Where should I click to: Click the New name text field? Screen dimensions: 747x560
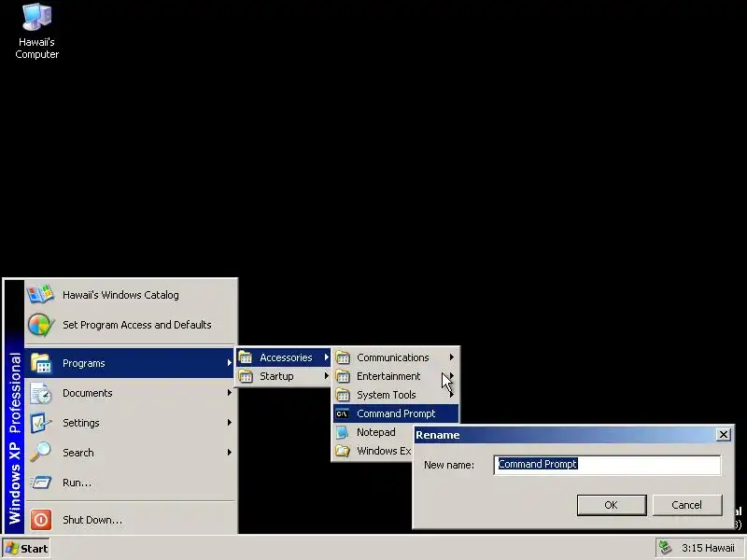tap(608, 464)
